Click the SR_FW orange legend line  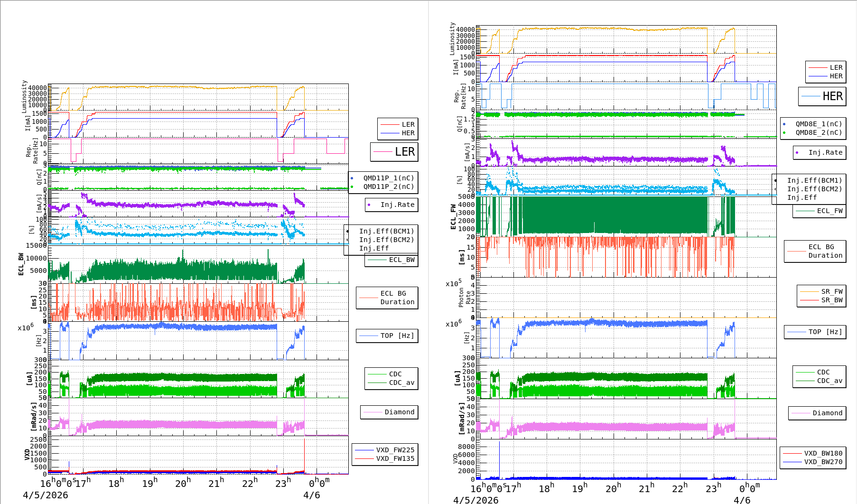click(x=810, y=291)
